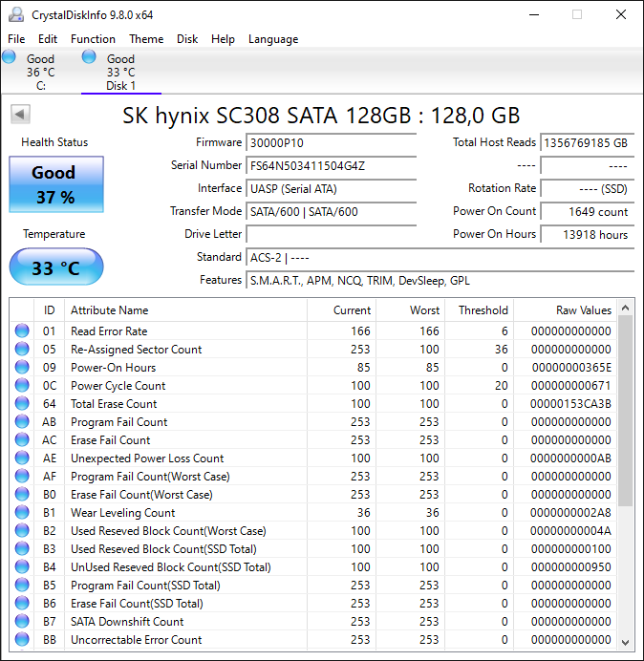Screen dimensions: 644x661
Task: Open the Theme menu
Action: coord(146,39)
